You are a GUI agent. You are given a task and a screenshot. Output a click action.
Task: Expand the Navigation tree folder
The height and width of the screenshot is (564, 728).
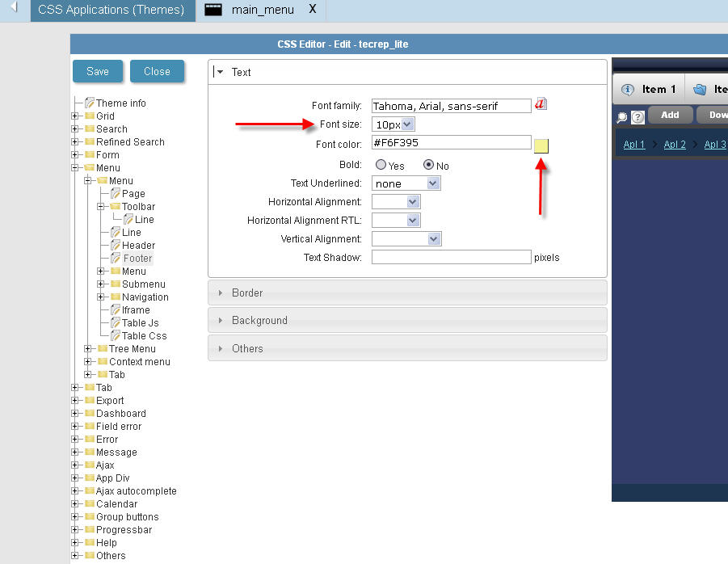(101, 297)
